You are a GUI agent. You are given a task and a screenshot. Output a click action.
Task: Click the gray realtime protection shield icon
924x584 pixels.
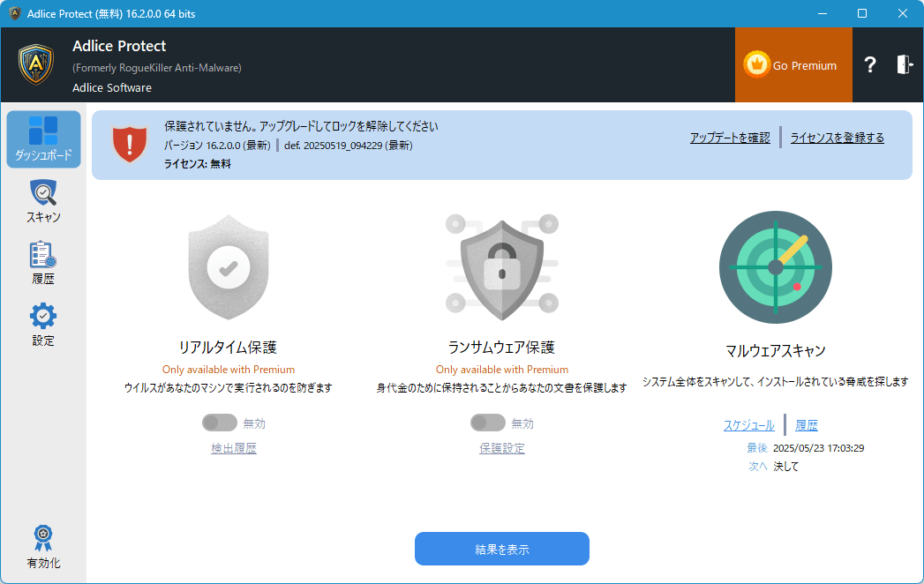tap(229, 267)
